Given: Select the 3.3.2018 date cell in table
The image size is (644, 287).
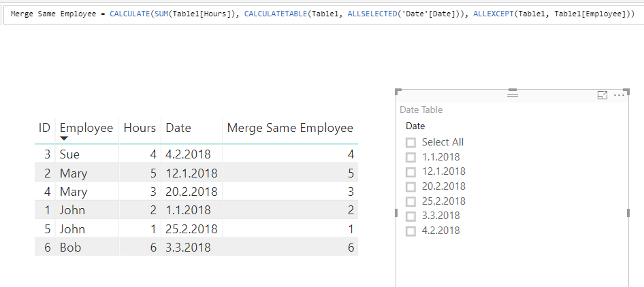Looking at the screenshot, I should pyautogui.click(x=188, y=247).
